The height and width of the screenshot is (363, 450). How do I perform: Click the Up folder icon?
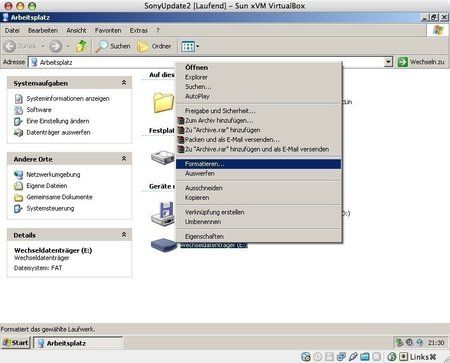(81, 46)
